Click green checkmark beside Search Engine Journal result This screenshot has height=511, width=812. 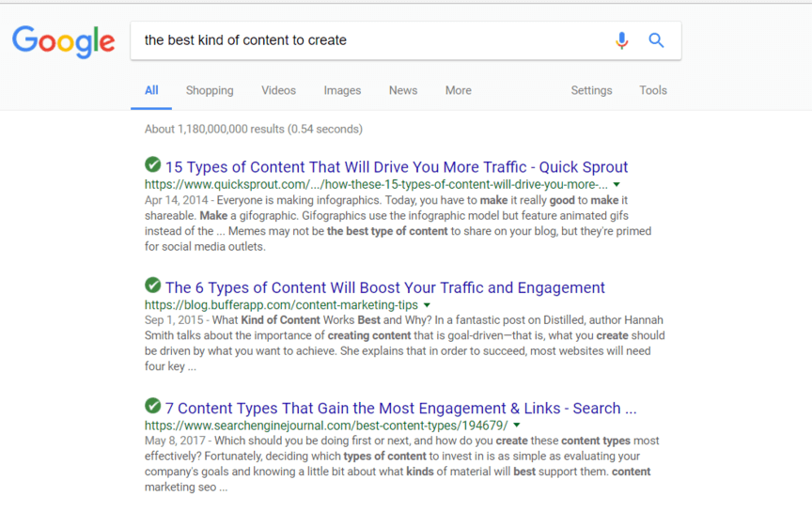point(153,406)
